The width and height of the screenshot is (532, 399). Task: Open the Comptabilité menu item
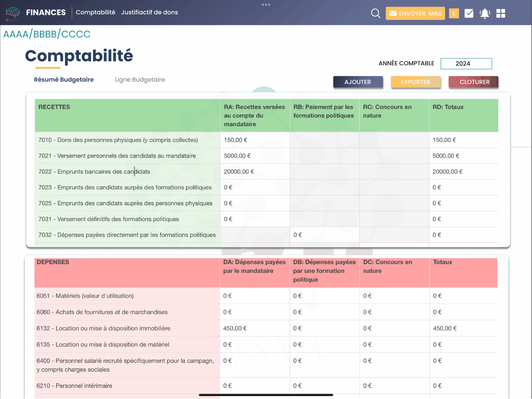[95, 12]
